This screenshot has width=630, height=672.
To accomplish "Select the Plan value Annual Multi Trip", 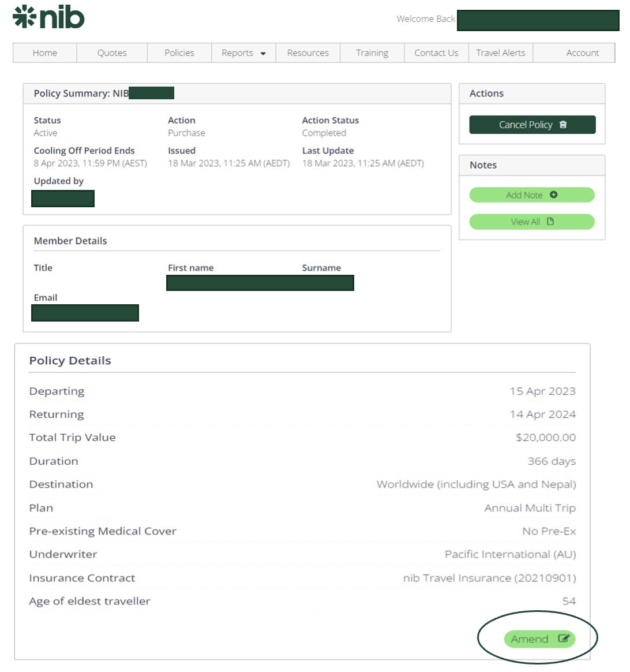I will click(530, 508).
